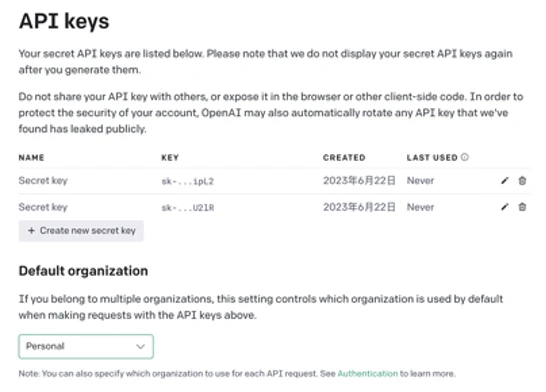Delete the sk-...U21R secret key

(x=522, y=207)
